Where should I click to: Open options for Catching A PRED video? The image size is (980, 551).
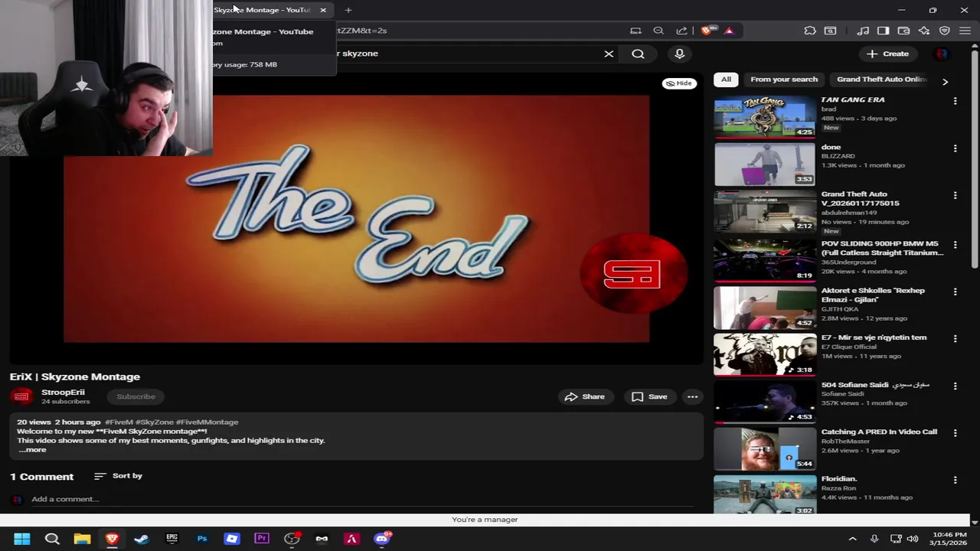tap(955, 433)
